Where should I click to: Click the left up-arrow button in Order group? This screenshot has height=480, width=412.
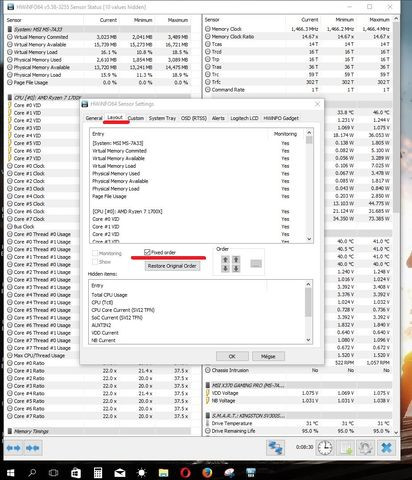pyautogui.click(x=225, y=260)
